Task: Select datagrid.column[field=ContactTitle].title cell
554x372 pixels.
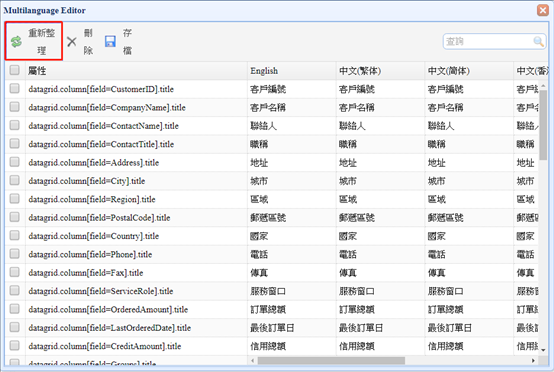Action: (x=136, y=144)
